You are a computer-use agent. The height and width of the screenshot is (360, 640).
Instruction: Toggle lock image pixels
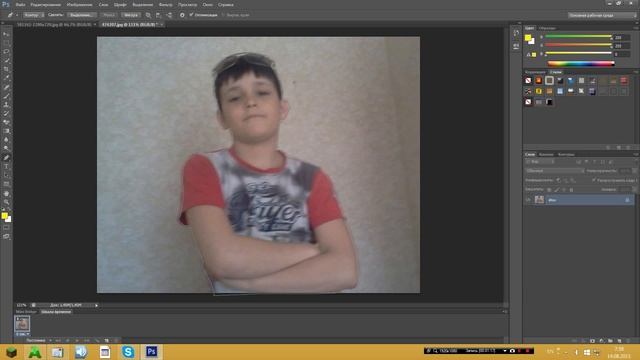point(557,190)
